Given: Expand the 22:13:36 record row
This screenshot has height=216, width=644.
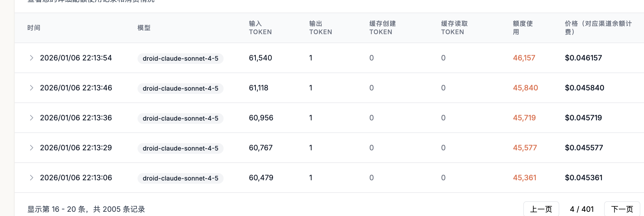Looking at the screenshot, I should click(31, 118).
